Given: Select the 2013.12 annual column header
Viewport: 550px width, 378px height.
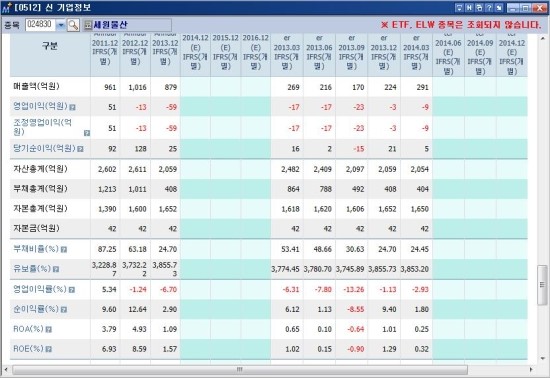Looking at the screenshot, I should [x=165, y=54].
